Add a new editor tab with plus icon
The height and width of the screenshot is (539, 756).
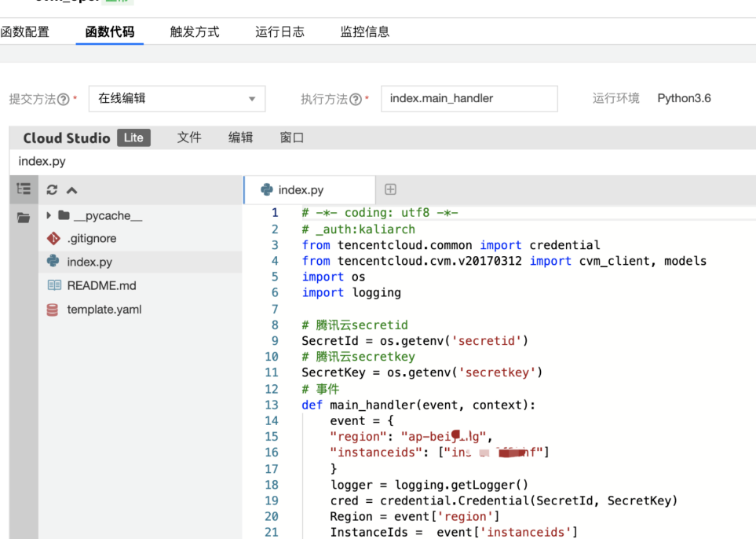point(390,189)
